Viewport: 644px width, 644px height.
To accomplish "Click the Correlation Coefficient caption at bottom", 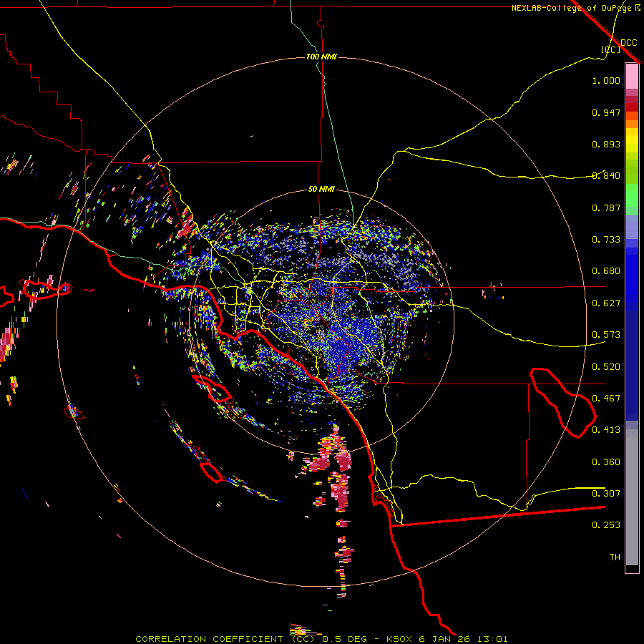I will (x=321, y=639).
